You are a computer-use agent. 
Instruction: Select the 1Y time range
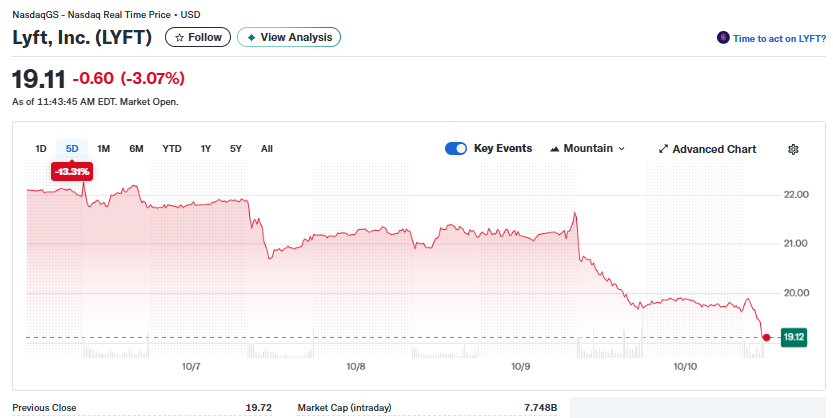coord(206,149)
